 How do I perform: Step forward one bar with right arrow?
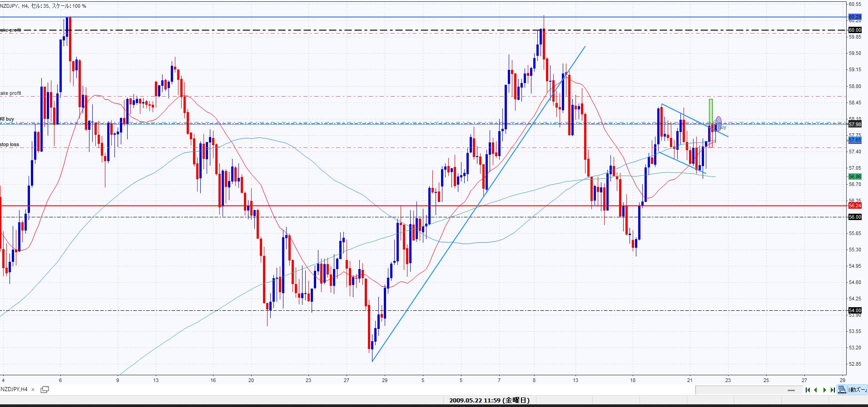(x=824, y=390)
